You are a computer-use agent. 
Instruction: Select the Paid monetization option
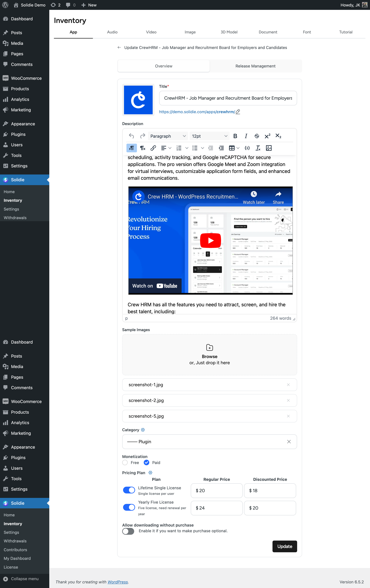(x=146, y=462)
